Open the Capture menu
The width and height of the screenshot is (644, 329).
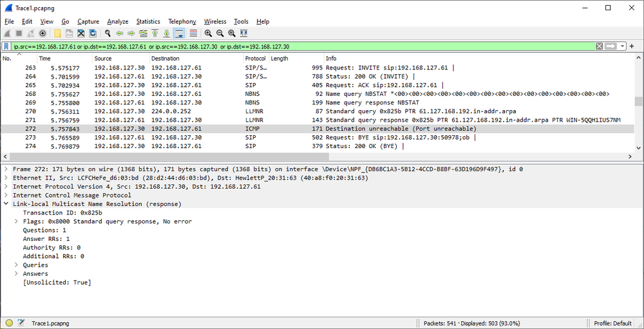pos(88,21)
